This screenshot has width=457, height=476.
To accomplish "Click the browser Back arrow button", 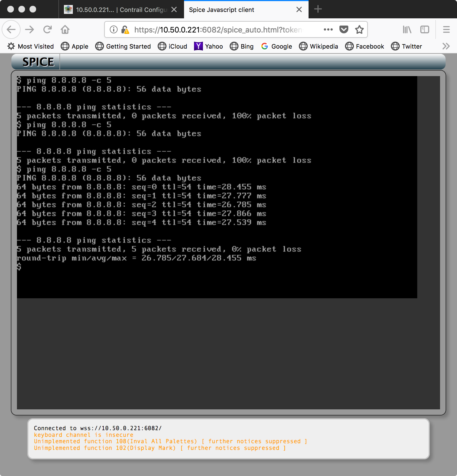I will click(x=11, y=29).
